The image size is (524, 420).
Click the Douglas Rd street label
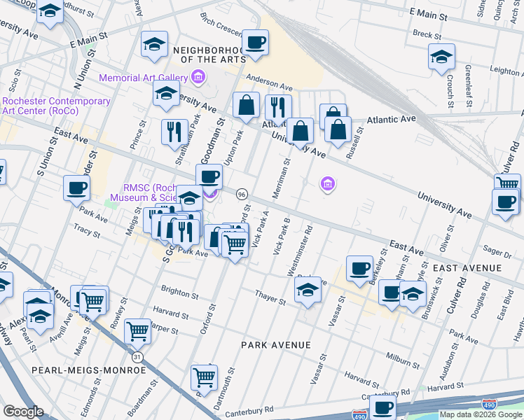coord(481,300)
